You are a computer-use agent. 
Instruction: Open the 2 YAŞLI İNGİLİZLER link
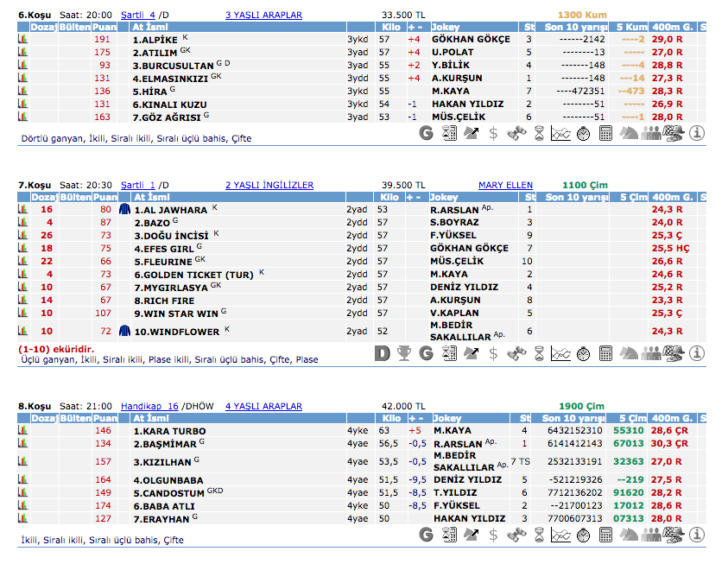tap(269, 185)
